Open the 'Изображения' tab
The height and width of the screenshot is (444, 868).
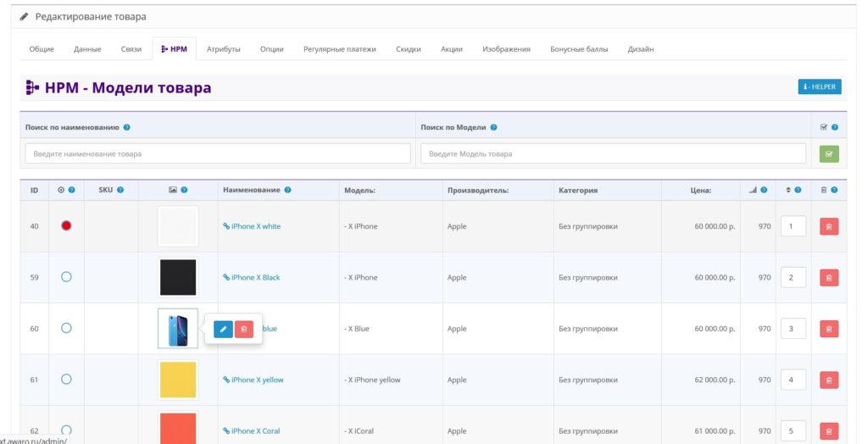coord(506,48)
